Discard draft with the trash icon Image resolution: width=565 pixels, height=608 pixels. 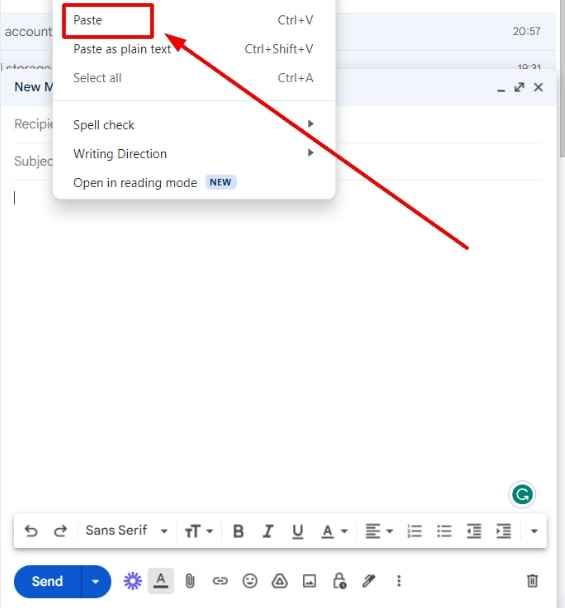pyautogui.click(x=532, y=581)
